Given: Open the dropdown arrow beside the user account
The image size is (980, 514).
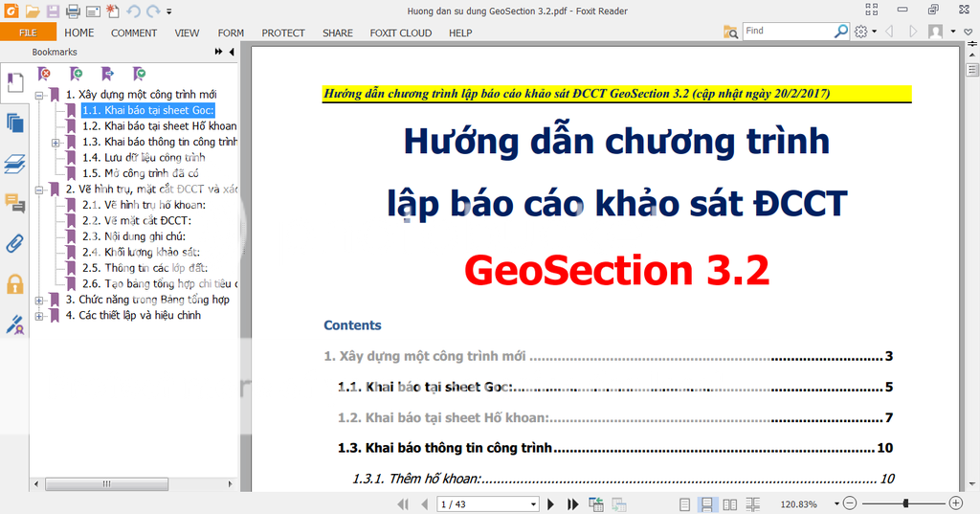Looking at the screenshot, I should click(x=953, y=32).
